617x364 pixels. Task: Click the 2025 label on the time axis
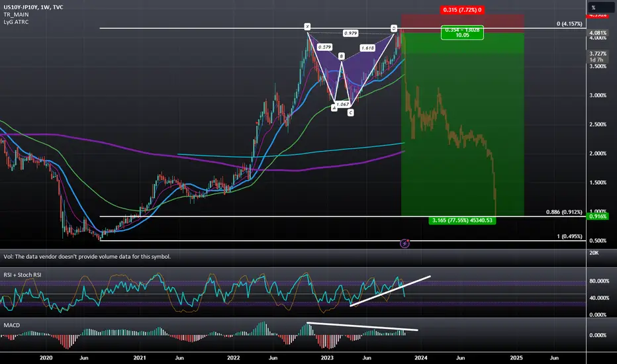(516, 358)
